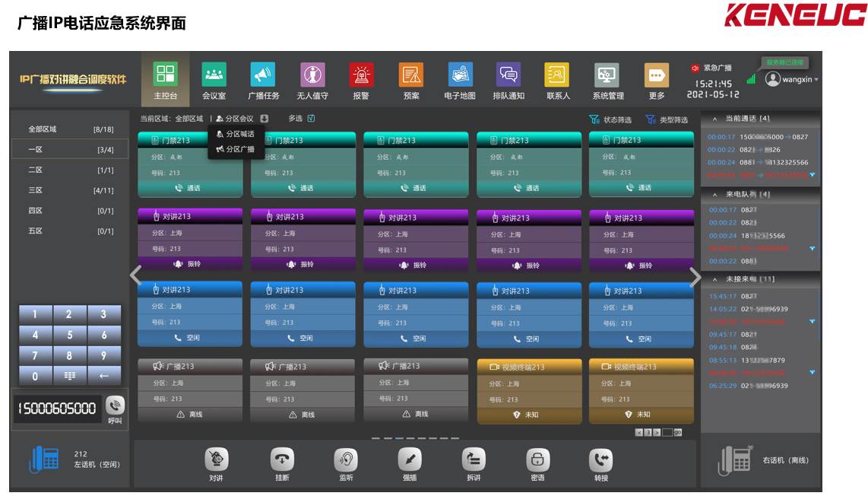Image resolution: width=868 pixels, height=496 pixels.
Task: Go to the next device page arrow
Action: pyautogui.click(x=695, y=277)
